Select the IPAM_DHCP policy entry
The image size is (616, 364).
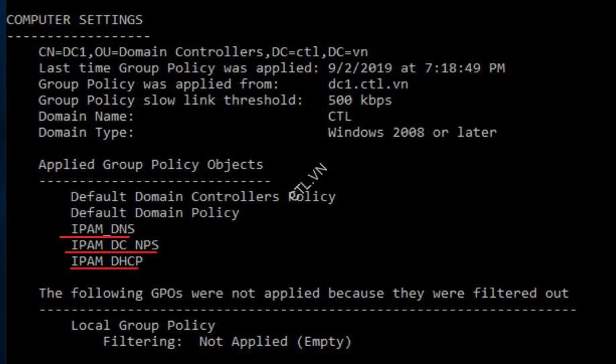coord(107,261)
